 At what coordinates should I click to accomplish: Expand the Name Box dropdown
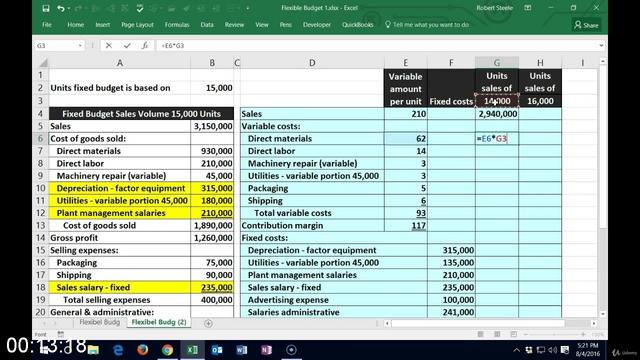click(80, 46)
